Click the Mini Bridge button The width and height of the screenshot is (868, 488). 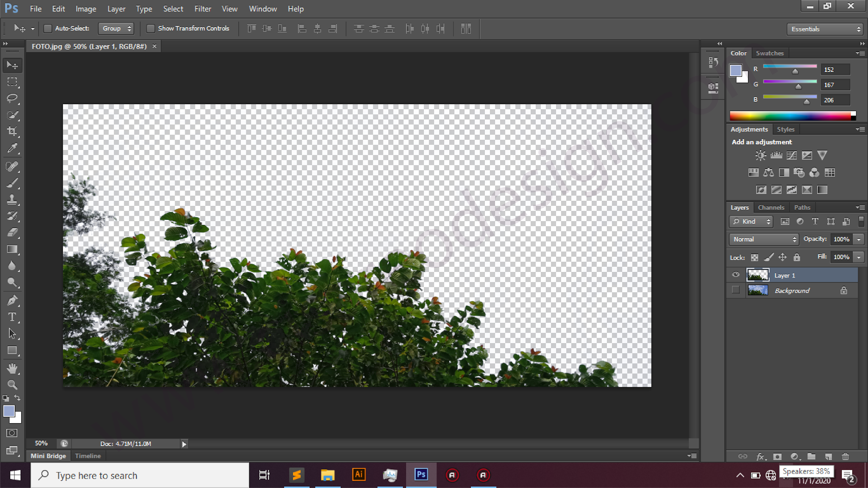click(48, 456)
